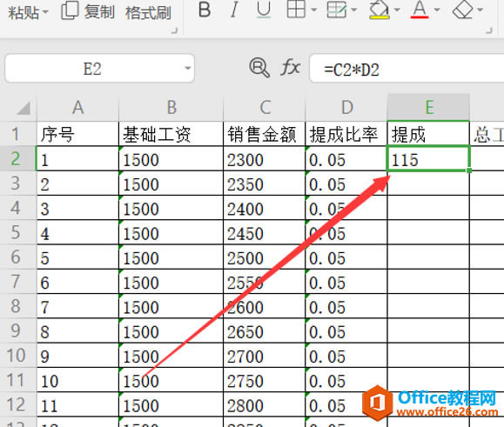504x427 pixels.
Task: Apply cell borders icon
Action: [x=296, y=10]
